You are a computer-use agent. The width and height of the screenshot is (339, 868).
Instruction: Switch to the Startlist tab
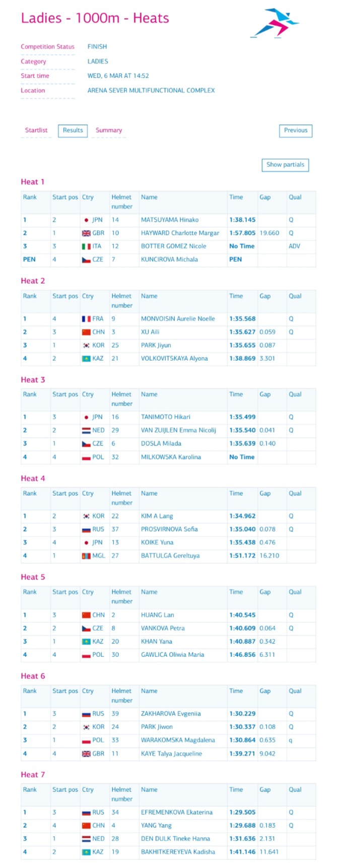pyautogui.click(x=36, y=130)
